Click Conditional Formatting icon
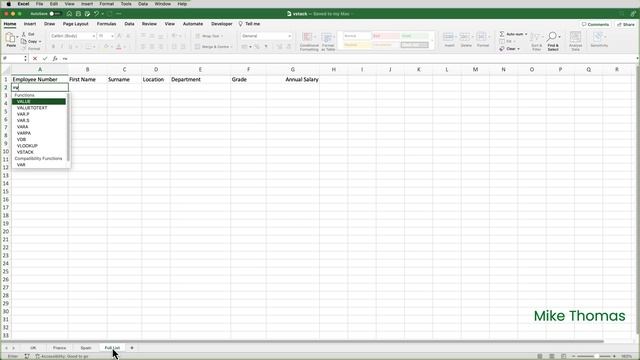Image resolution: width=640 pixels, height=360 pixels. pos(309,42)
